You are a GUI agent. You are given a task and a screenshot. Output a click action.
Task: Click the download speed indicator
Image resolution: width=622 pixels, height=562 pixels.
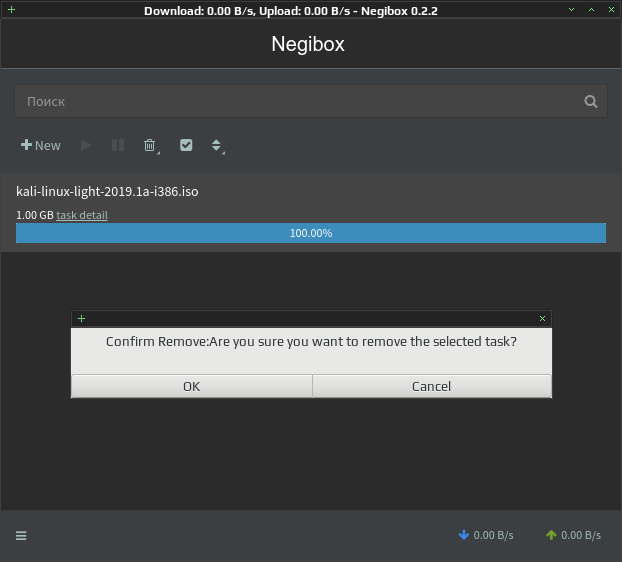pyautogui.click(x=486, y=535)
